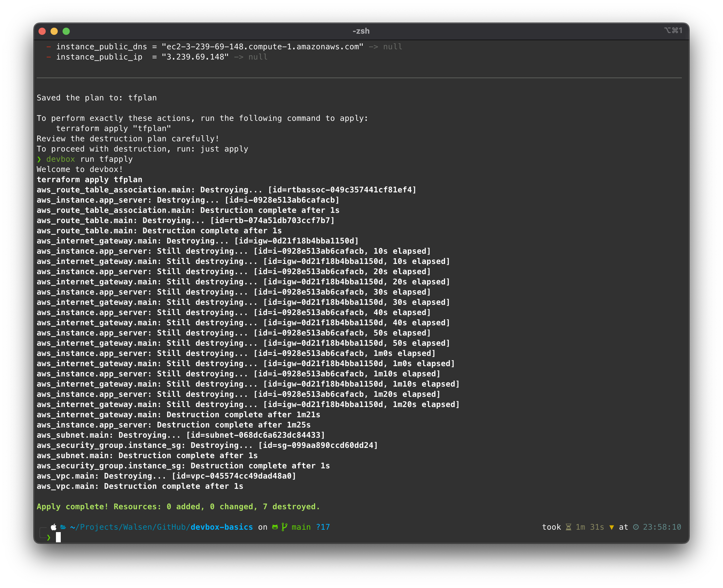This screenshot has width=723, height=588.
Task: Click the instance_public_ip output line
Action: click(156, 57)
